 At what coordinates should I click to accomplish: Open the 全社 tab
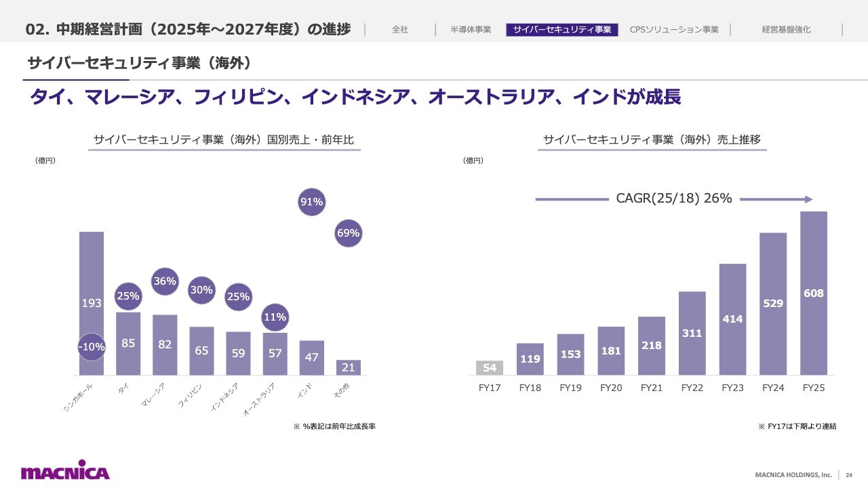click(x=400, y=30)
